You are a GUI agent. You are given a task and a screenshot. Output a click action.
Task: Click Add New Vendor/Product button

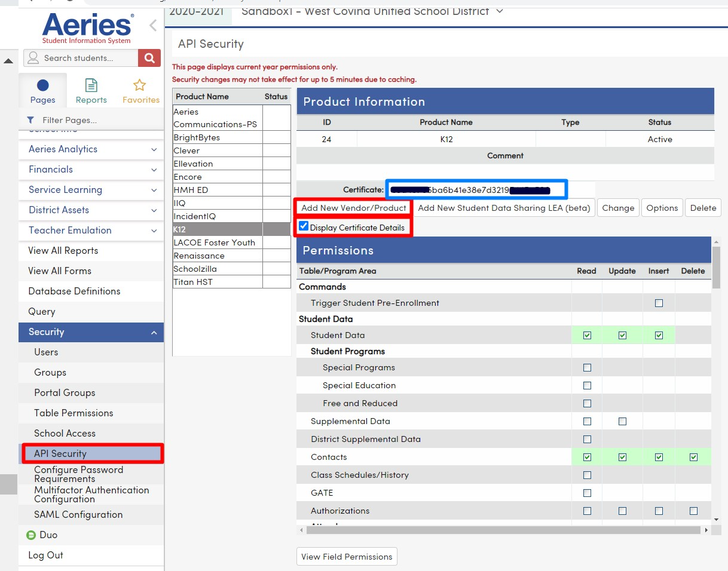pos(354,208)
